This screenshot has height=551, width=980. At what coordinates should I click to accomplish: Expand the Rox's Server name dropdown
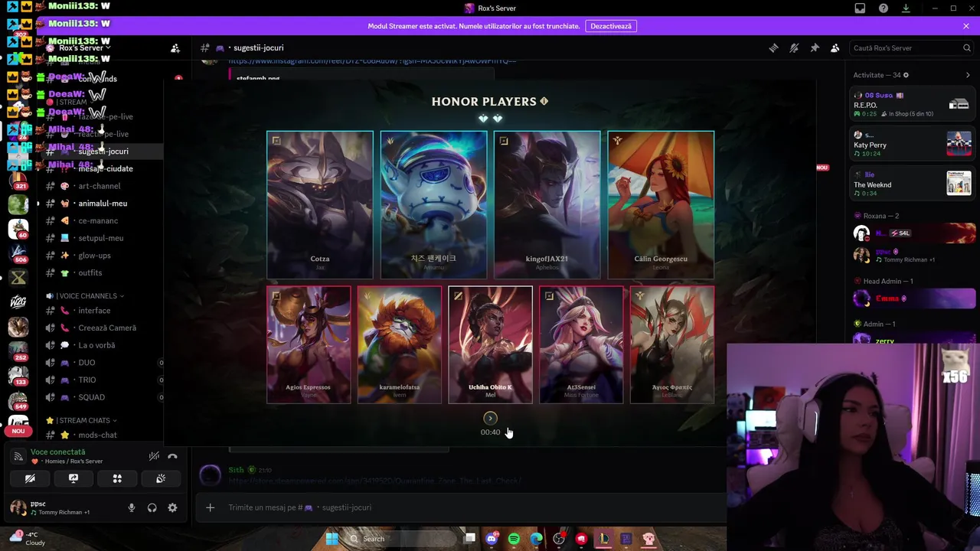click(84, 48)
